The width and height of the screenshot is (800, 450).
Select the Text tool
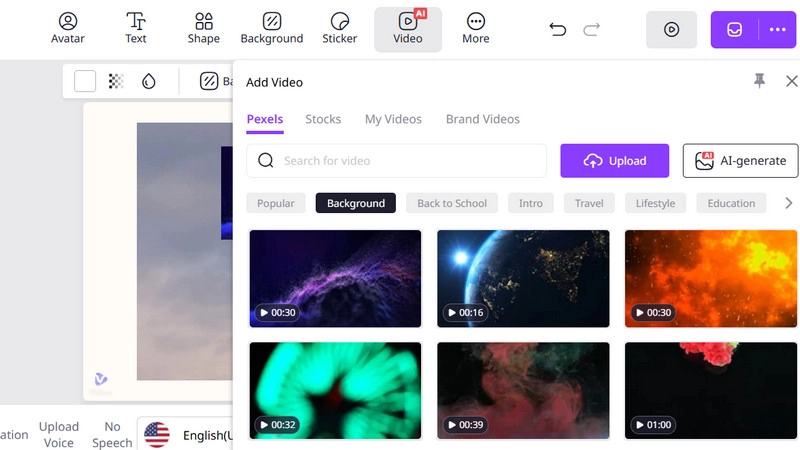pos(136,29)
